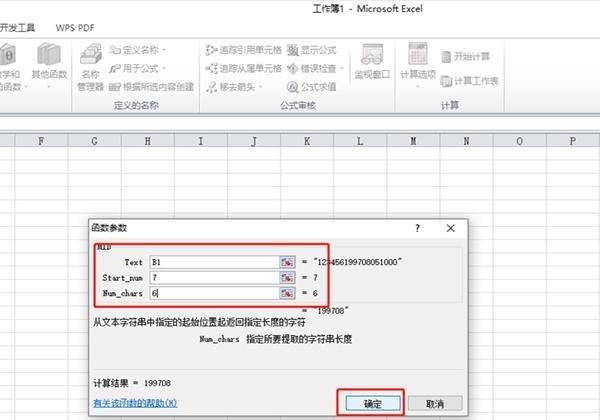The height and width of the screenshot is (420, 600).
Task: Select column G header
Action: click(94, 141)
